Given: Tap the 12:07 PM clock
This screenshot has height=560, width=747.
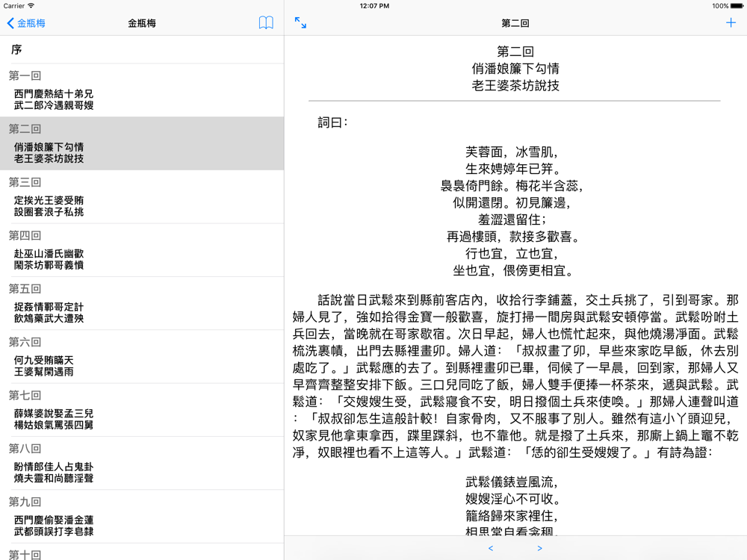Looking at the screenshot, I should click(x=374, y=6).
